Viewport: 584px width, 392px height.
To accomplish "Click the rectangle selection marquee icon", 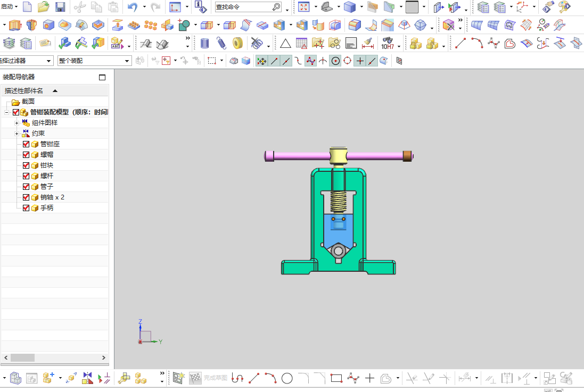I will coord(212,61).
